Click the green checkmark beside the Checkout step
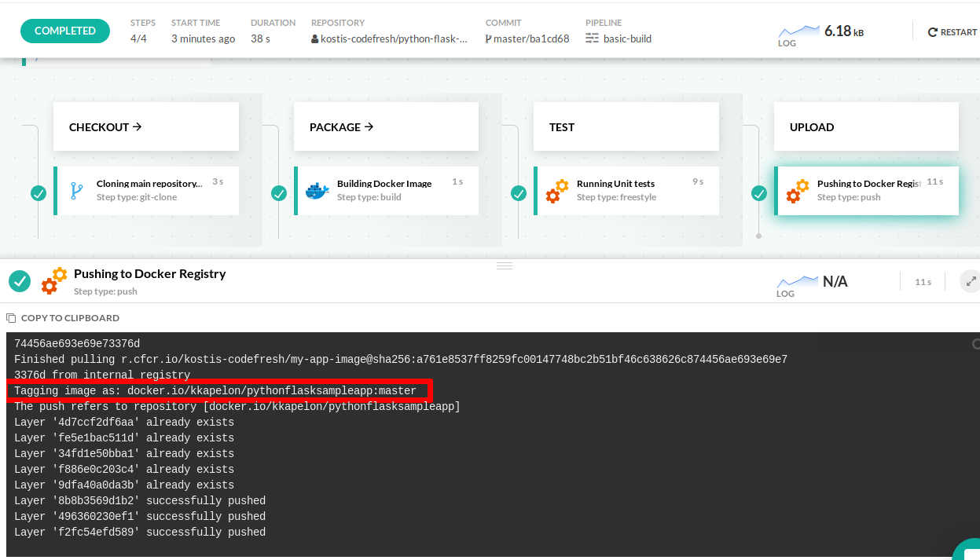The height and width of the screenshot is (560, 980). point(39,193)
